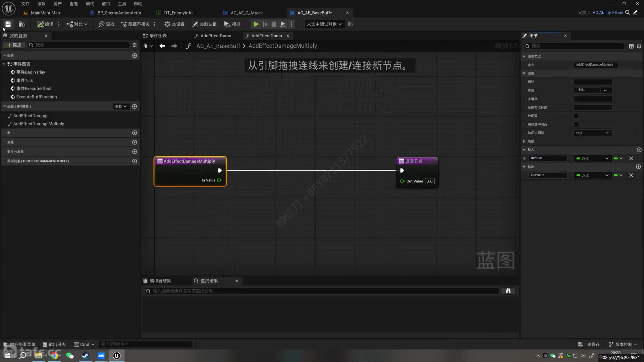Open the AC Ability Effect parent class link
Image resolution: width=644 pixels, height=362 pixels.
pyautogui.click(x=607, y=12)
